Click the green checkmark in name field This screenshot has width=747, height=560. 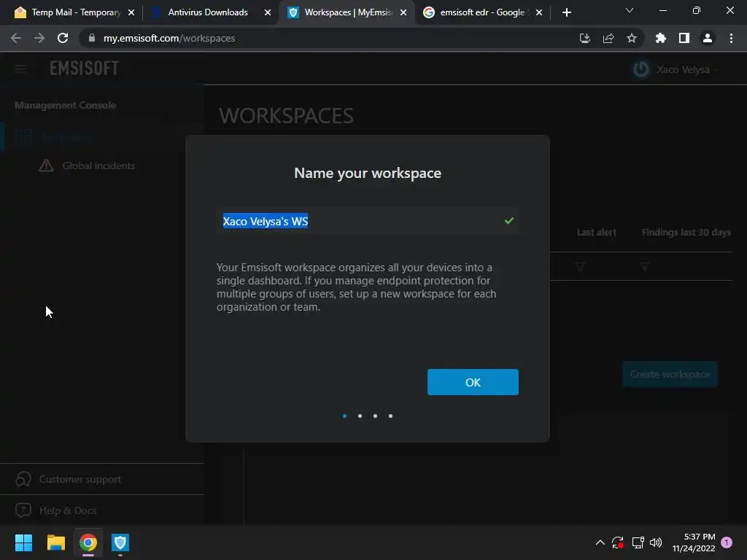pos(508,220)
